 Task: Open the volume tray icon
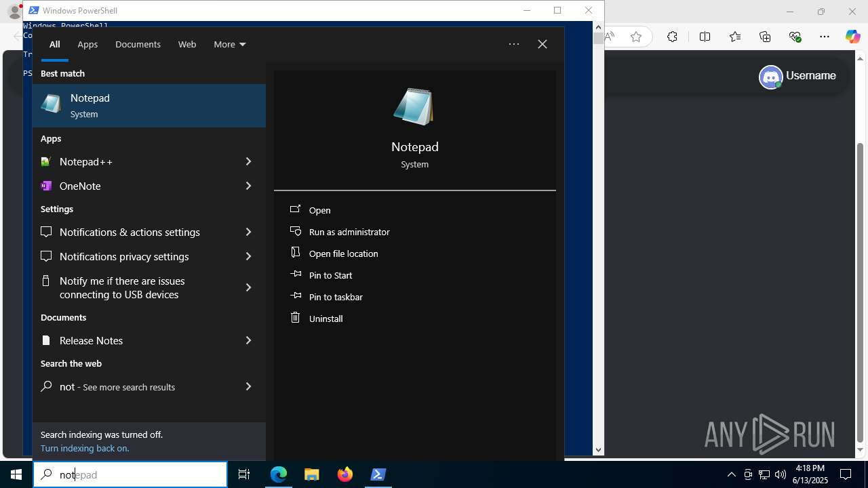pos(781,474)
